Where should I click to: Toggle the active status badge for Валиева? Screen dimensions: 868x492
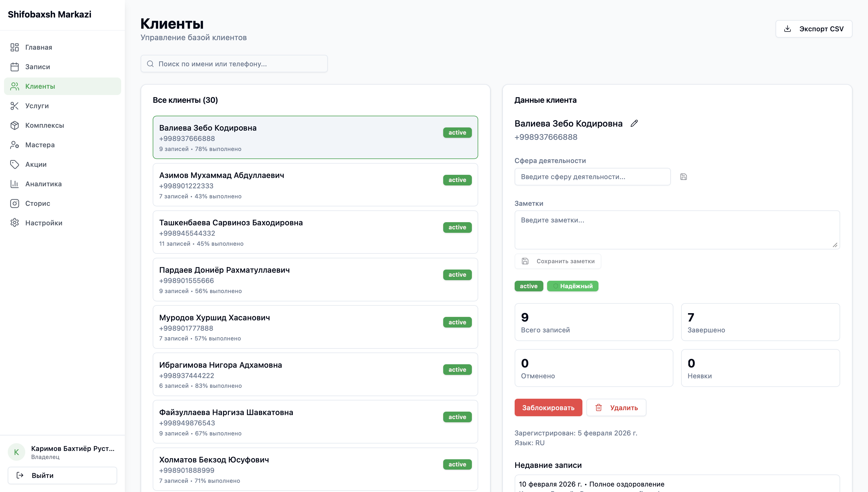(529, 286)
